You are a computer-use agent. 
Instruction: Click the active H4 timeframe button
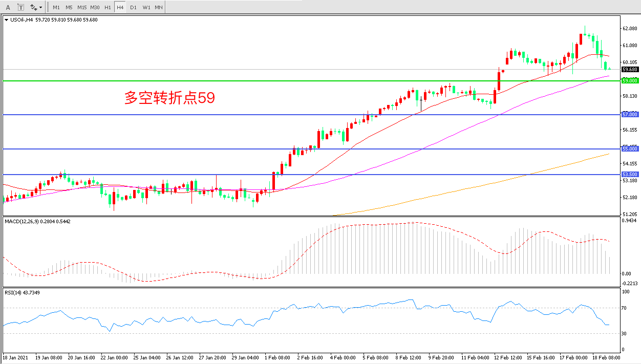click(x=120, y=8)
